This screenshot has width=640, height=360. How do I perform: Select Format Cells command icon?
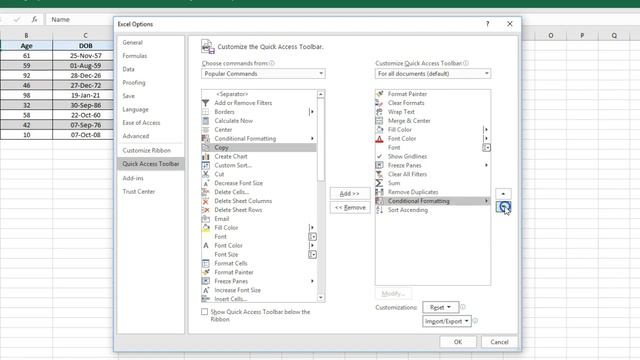tap(206, 263)
